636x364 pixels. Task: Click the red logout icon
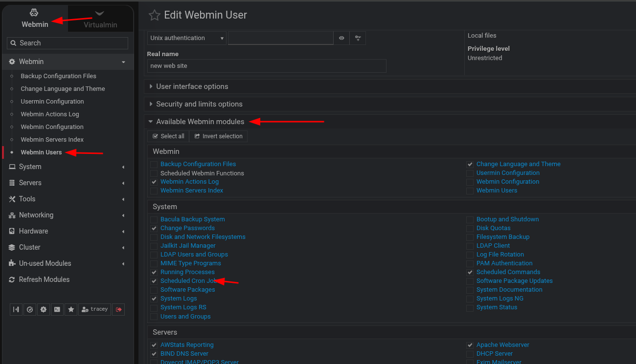(118, 309)
